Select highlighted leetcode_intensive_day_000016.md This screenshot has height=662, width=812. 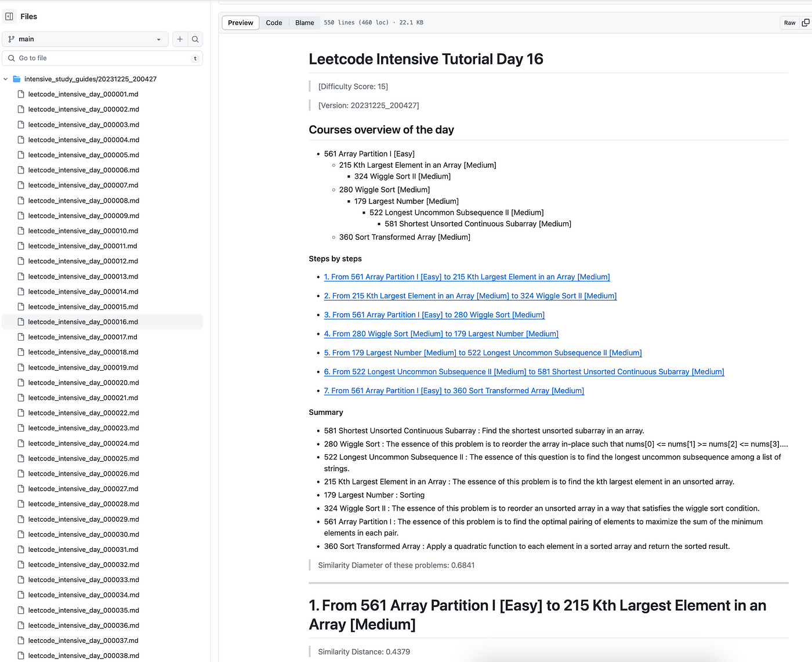(103, 322)
